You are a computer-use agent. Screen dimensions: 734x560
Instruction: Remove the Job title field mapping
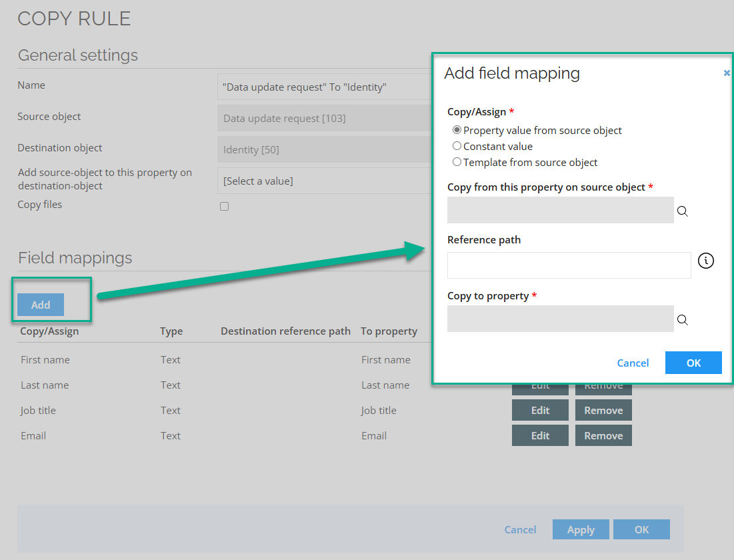pos(603,410)
